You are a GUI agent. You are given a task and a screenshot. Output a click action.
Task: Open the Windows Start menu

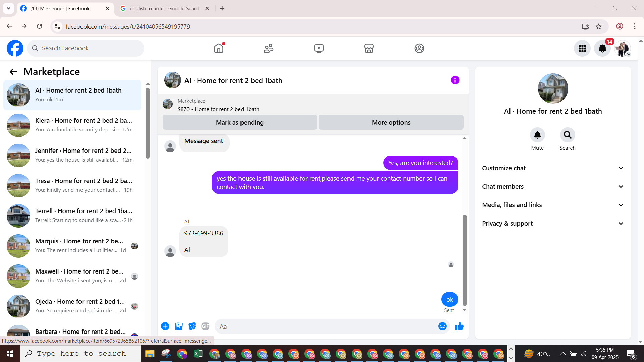click(x=10, y=354)
